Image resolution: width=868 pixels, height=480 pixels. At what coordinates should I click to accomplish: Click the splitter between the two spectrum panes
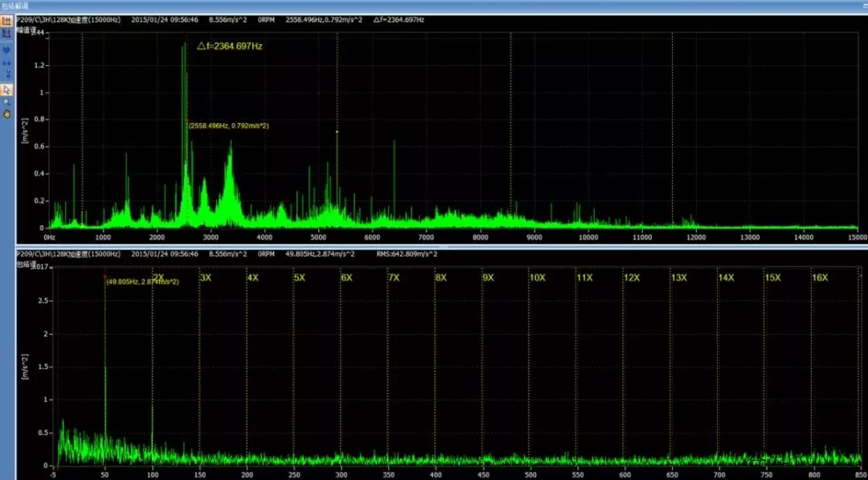coord(434,246)
